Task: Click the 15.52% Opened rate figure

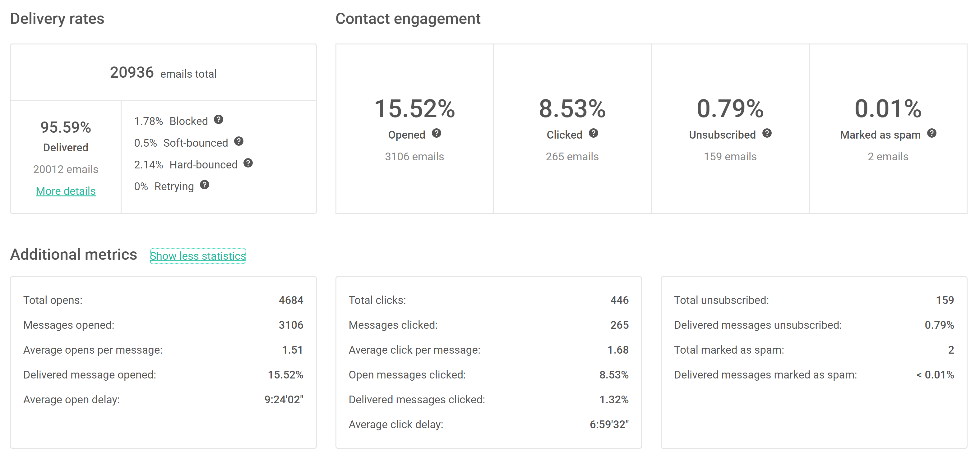Action: click(x=414, y=109)
